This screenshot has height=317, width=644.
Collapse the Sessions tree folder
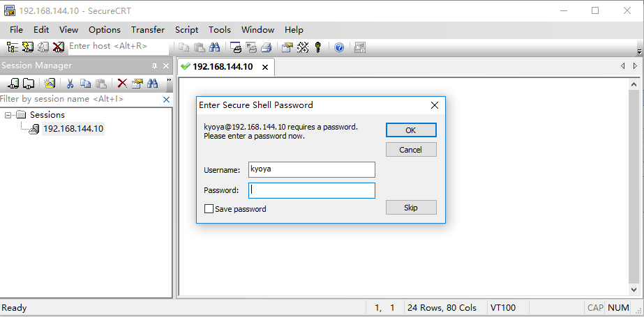(8, 115)
